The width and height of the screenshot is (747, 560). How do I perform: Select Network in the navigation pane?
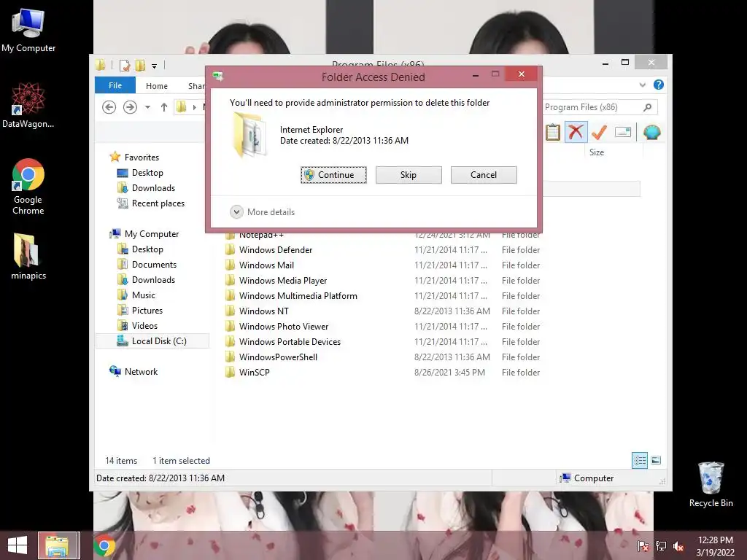pyautogui.click(x=141, y=372)
